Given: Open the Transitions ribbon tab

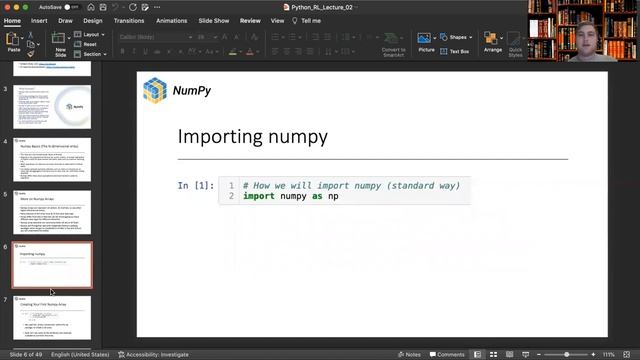Looking at the screenshot, I should [x=129, y=21].
